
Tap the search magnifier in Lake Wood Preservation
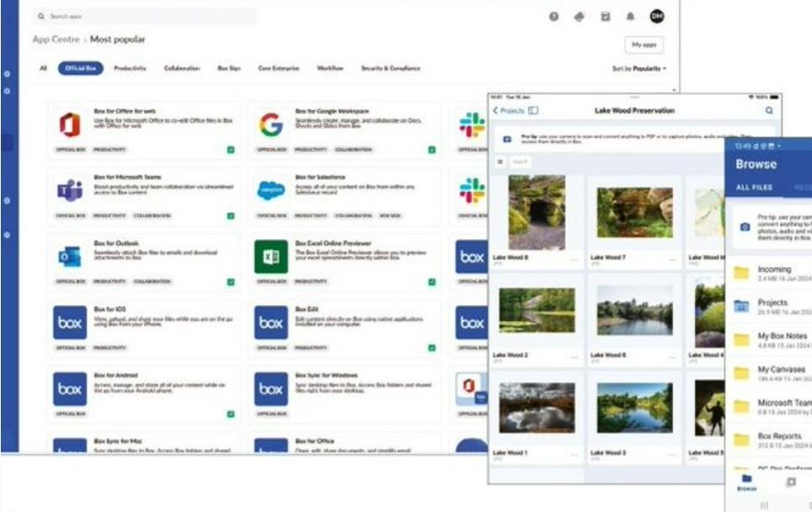(x=769, y=110)
